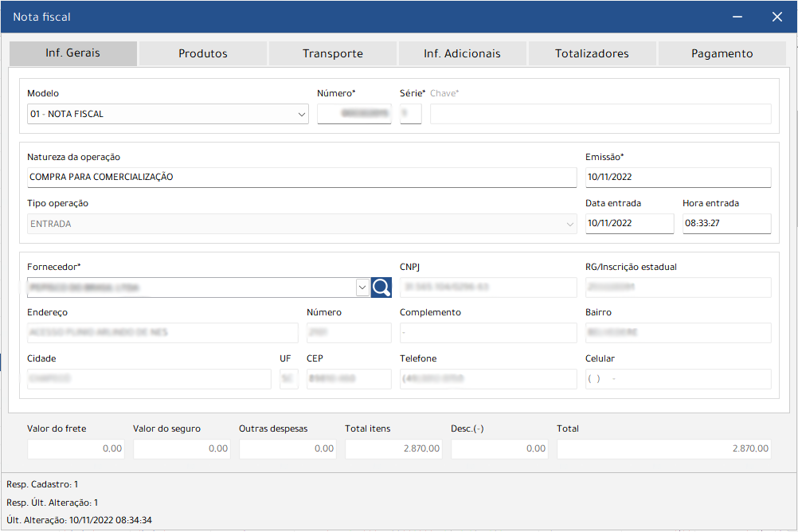Edit the Valor do frete field
The image size is (798, 532).
[x=76, y=449]
